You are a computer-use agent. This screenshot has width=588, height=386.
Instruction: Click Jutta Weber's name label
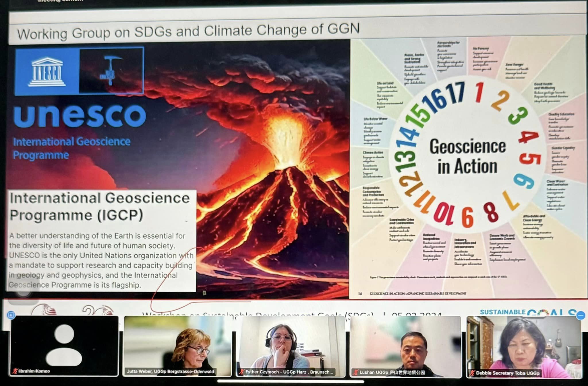(x=171, y=371)
